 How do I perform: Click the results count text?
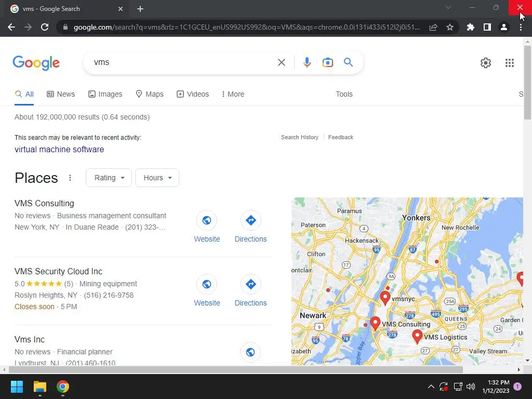coord(82,117)
